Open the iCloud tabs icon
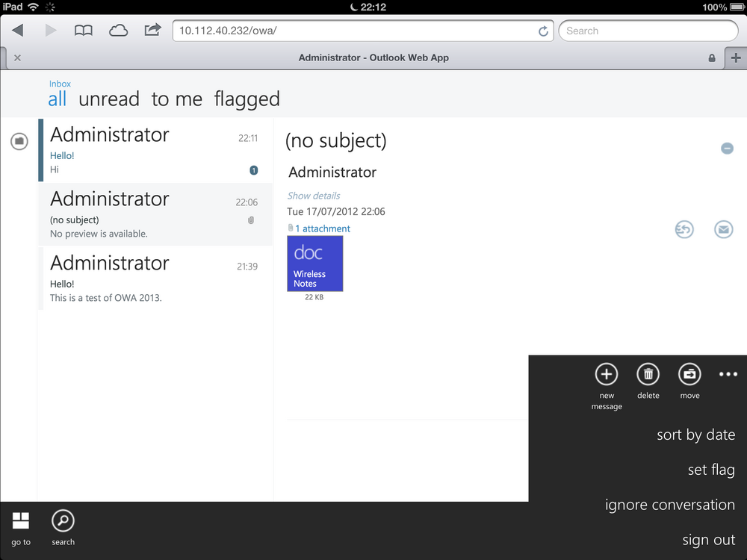 point(118,31)
